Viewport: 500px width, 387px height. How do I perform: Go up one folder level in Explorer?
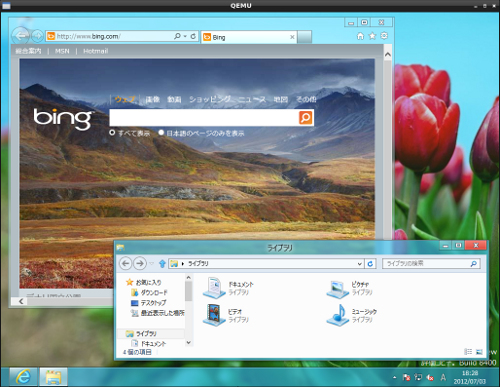point(162,264)
